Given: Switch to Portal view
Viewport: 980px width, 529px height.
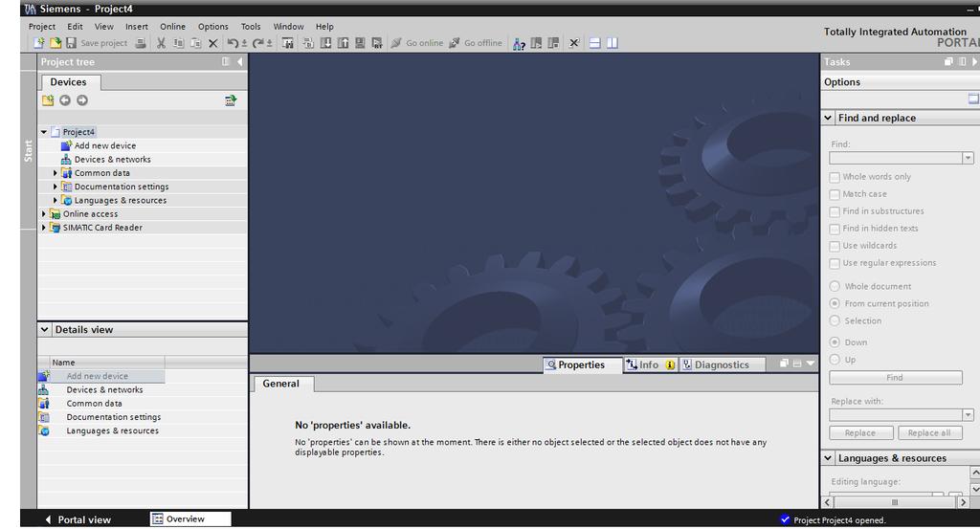Looking at the screenshot, I should point(78,519).
